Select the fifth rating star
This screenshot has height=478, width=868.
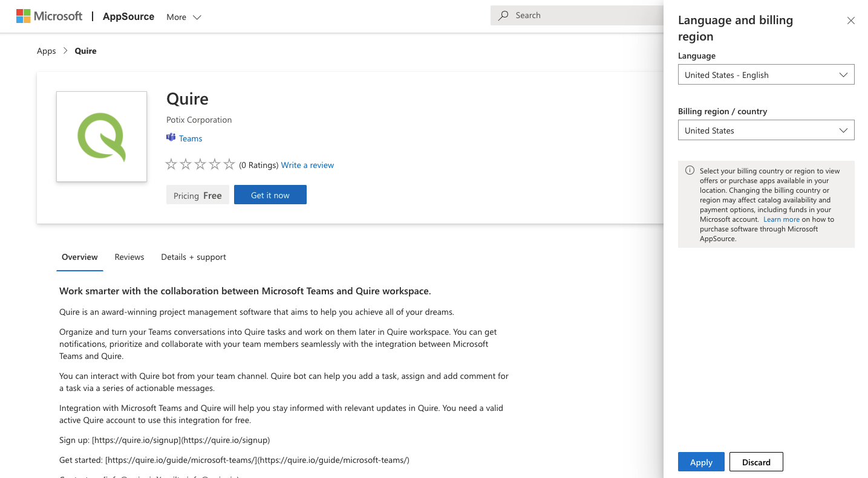(x=229, y=164)
